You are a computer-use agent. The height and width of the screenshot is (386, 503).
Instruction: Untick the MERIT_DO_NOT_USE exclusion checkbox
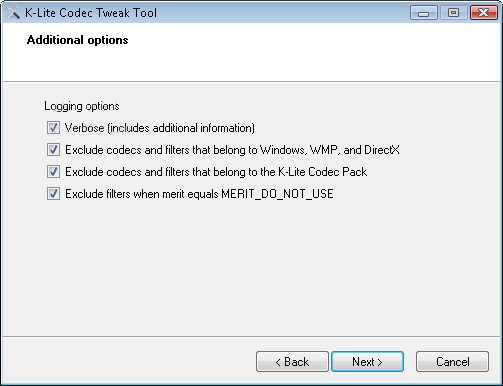(53, 194)
